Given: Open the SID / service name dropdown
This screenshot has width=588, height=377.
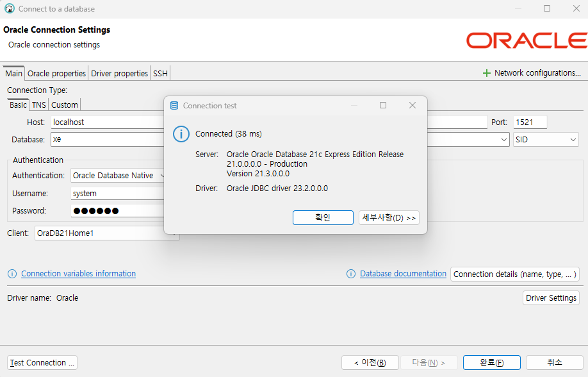Looking at the screenshot, I should pos(546,140).
